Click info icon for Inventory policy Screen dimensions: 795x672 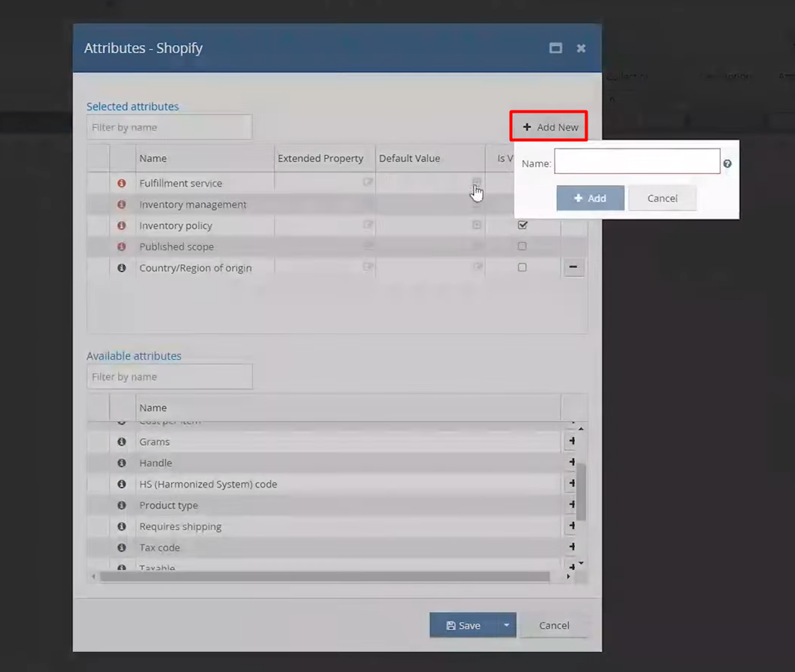point(122,225)
